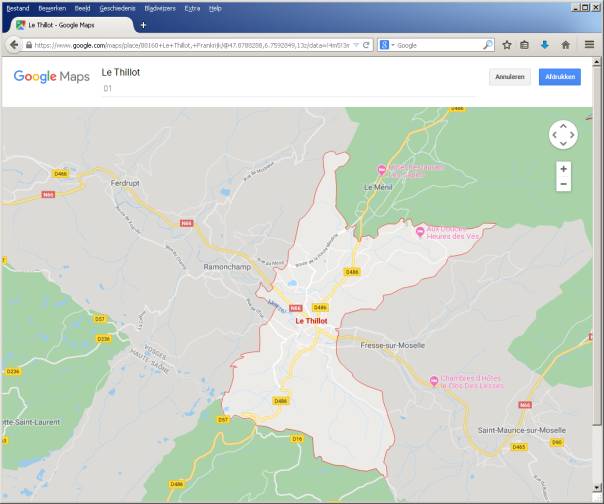
Task: Click the D465 road marker
Action: 519,447
